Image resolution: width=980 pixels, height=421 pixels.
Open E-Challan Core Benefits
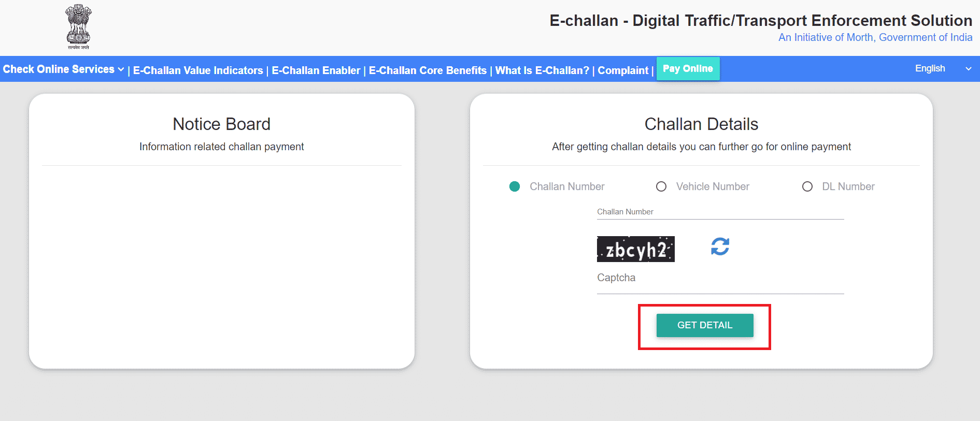point(428,70)
